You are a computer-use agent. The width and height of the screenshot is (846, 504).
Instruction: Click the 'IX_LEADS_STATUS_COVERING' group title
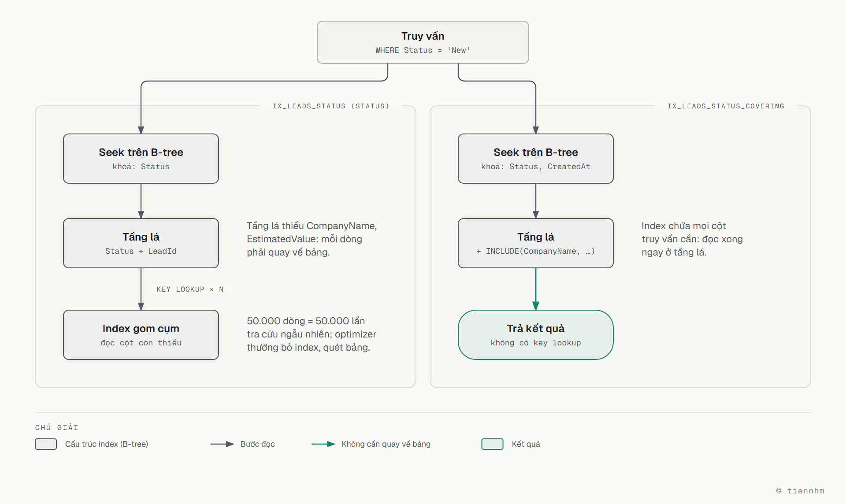coord(726,106)
